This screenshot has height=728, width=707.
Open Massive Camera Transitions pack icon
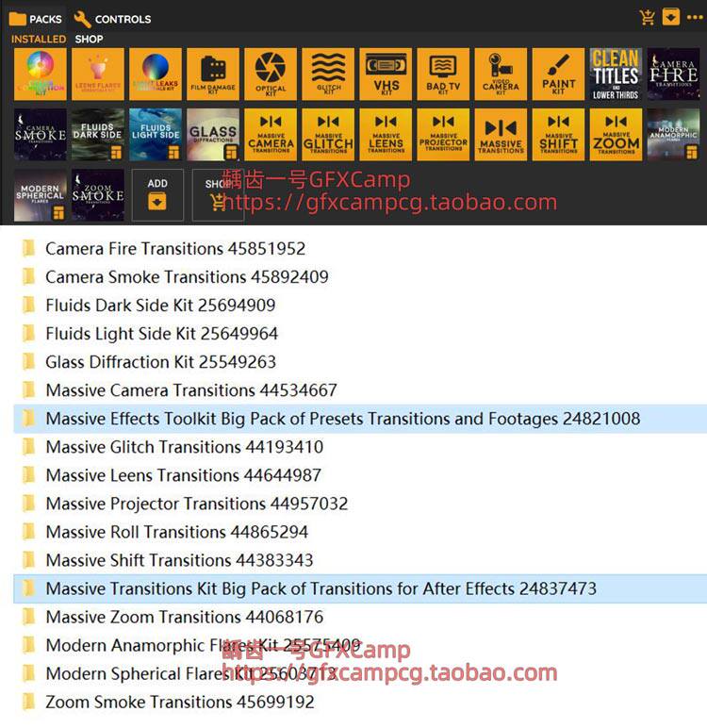pos(271,135)
